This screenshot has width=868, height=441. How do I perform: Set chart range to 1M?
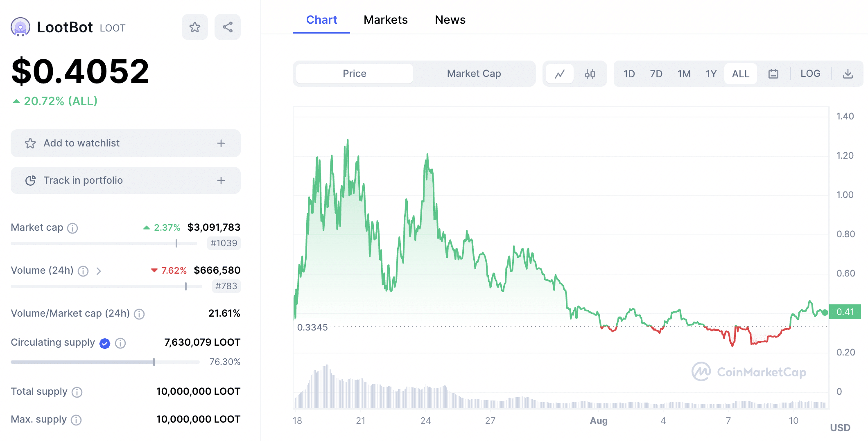[x=684, y=74]
